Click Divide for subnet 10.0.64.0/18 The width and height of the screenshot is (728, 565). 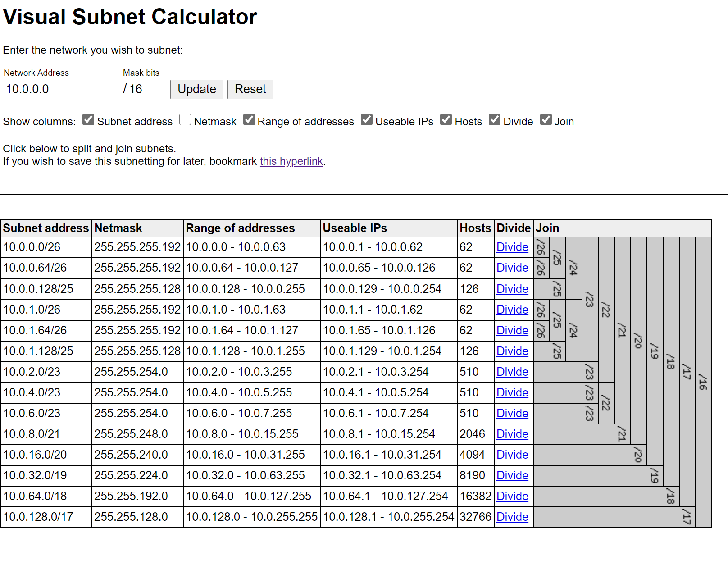point(512,496)
